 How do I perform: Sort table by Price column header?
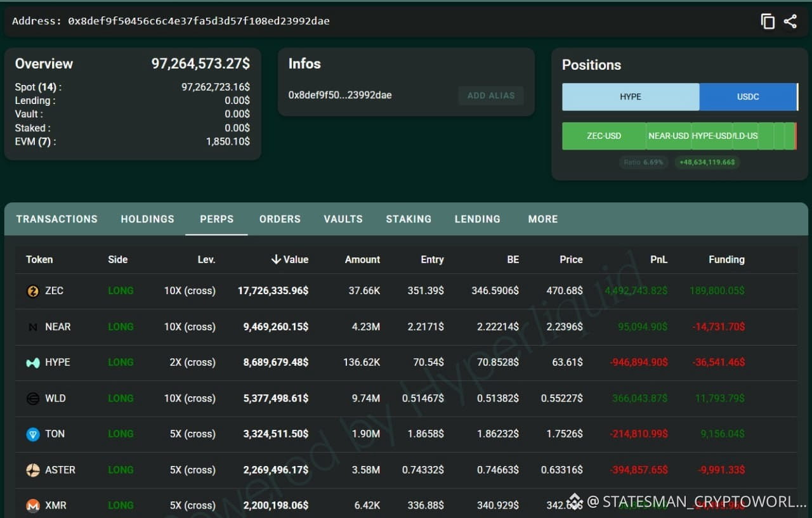coord(571,259)
